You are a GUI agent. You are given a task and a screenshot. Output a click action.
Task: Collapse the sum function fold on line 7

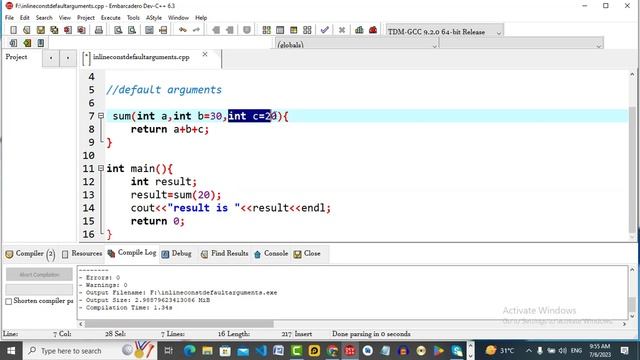(101, 116)
